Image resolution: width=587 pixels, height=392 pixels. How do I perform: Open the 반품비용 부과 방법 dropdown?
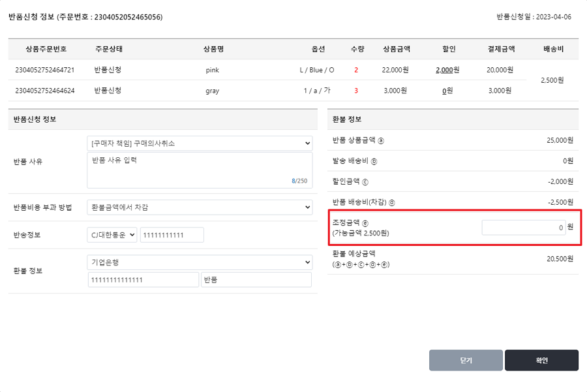point(200,207)
